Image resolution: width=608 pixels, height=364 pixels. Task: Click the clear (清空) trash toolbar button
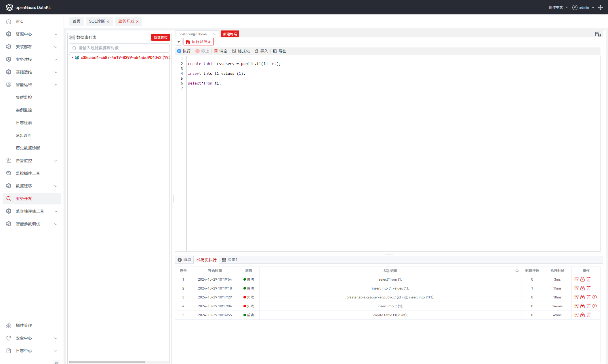point(220,51)
